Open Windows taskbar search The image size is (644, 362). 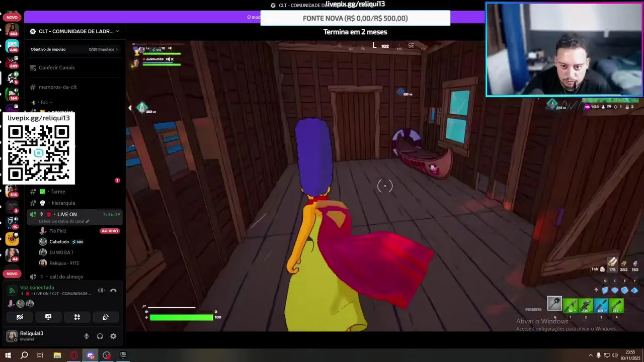[24, 355]
